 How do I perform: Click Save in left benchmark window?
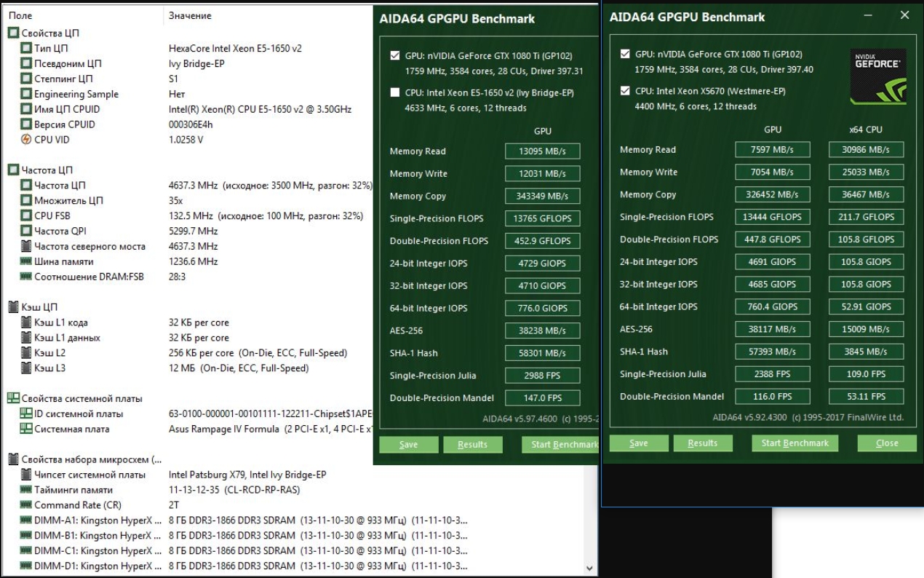pos(409,445)
